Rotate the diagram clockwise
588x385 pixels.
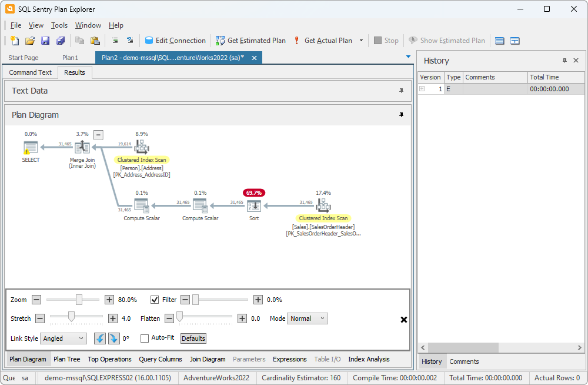pyautogui.click(x=113, y=338)
